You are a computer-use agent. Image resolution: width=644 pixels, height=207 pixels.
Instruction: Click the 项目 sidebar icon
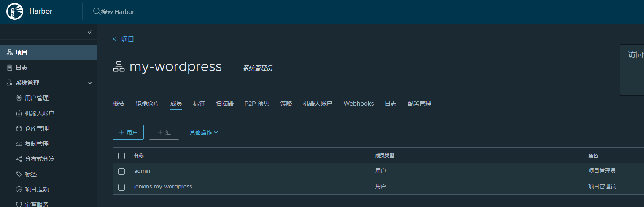pyautogui.click(x=10, y=52)
